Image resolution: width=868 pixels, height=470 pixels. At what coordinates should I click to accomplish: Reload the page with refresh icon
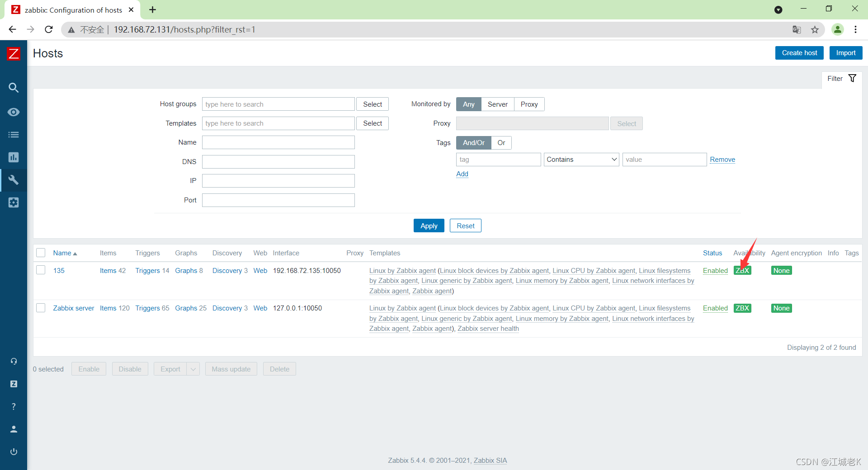coord(49,29)
